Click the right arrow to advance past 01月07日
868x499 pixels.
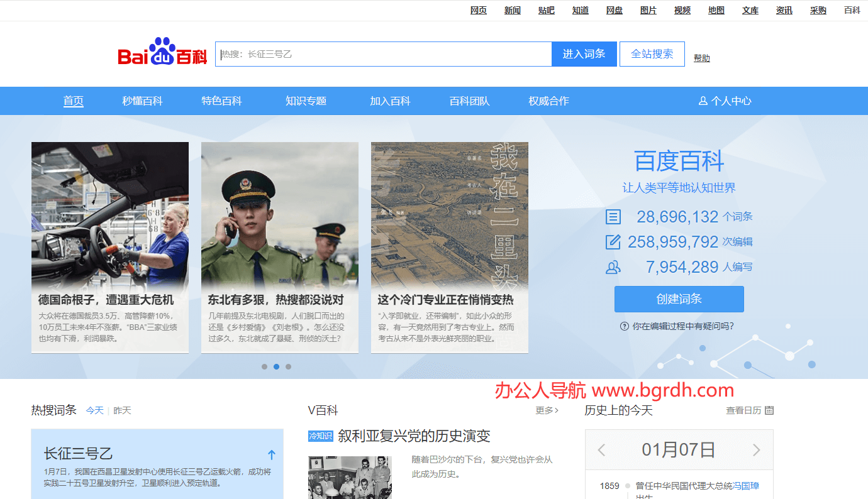[x=757, y=450]
